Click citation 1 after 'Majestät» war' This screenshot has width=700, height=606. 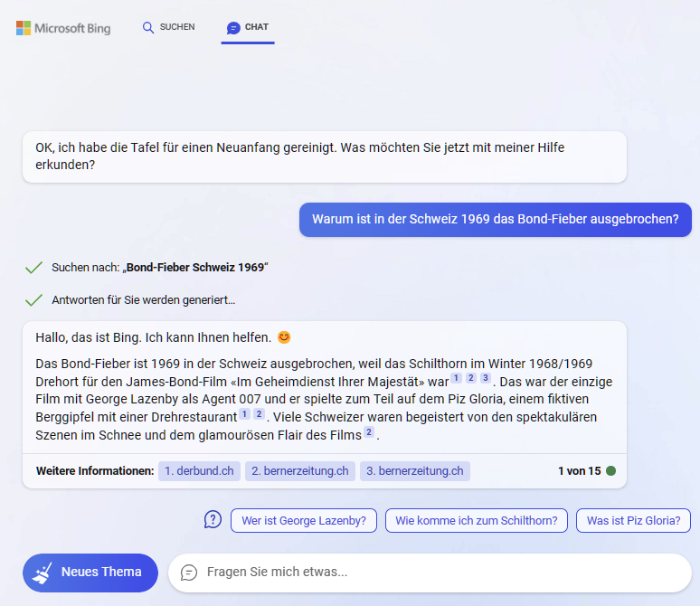(456, 378)
